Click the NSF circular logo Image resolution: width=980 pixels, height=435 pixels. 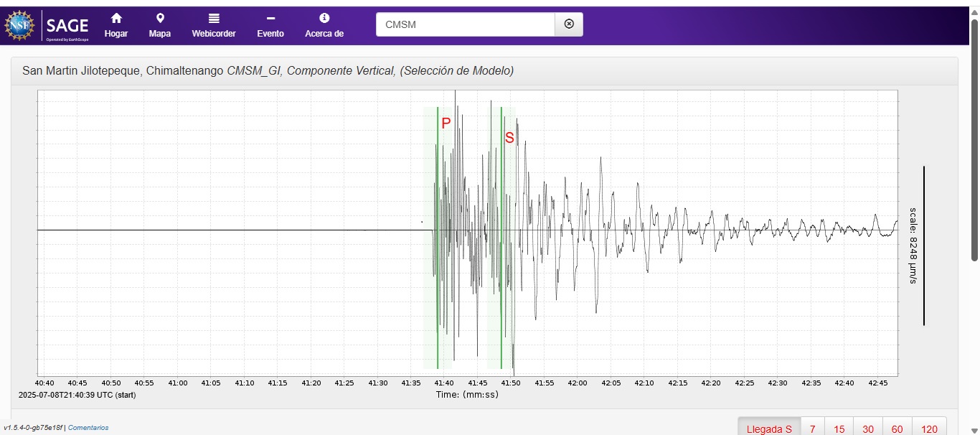point(19,26)
